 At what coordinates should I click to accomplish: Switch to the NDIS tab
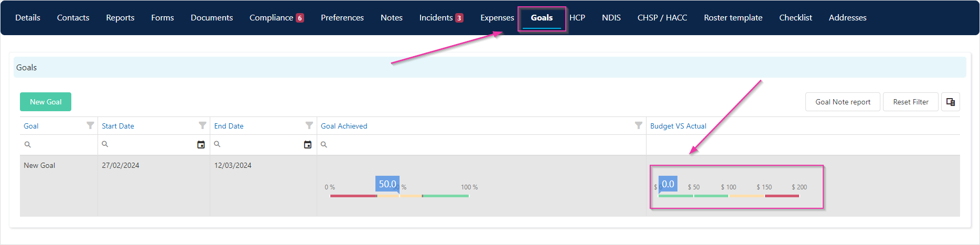coord(611,18)
